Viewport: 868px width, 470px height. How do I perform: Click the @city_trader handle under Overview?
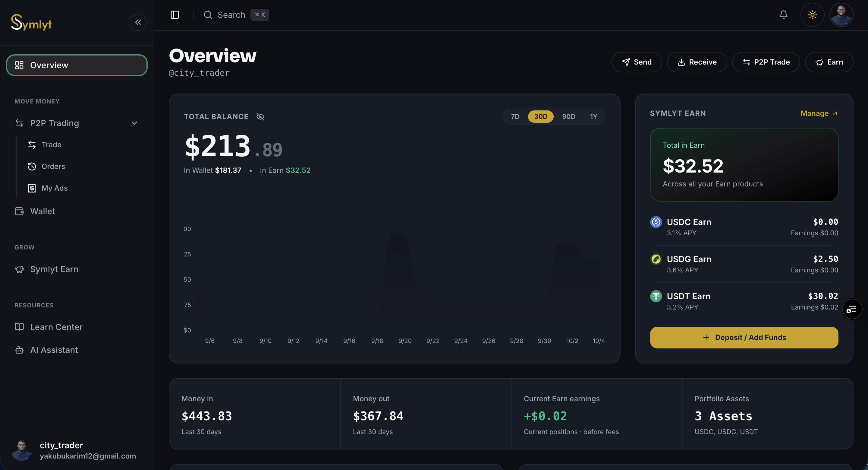click(x=199, y=73)
